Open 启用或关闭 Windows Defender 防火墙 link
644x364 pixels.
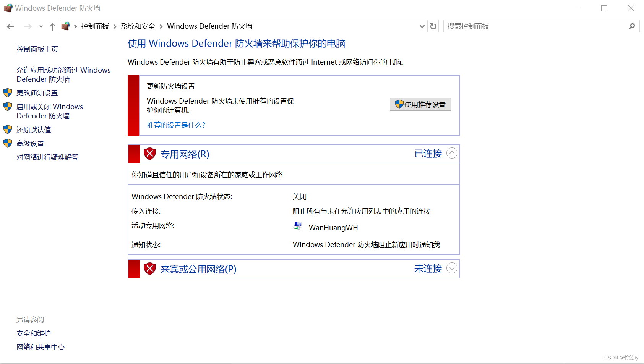[x=50, y=112]
